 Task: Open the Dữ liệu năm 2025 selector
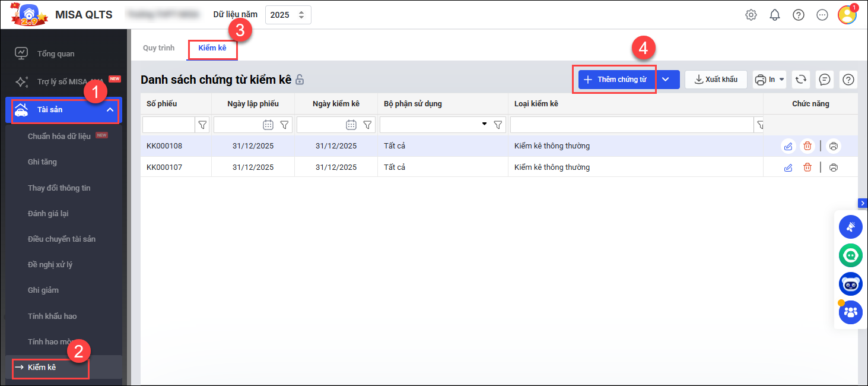288,15
